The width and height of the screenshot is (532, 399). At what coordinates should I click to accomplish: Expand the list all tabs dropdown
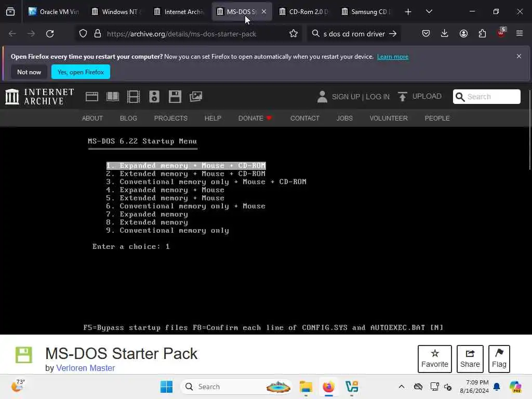pos(429,11)
